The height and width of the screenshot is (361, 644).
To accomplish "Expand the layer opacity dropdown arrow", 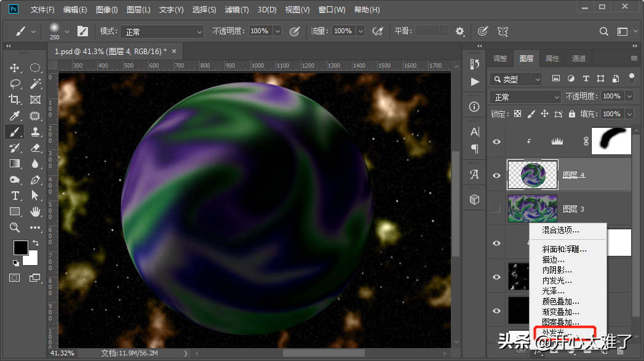I will pos(629,97).
